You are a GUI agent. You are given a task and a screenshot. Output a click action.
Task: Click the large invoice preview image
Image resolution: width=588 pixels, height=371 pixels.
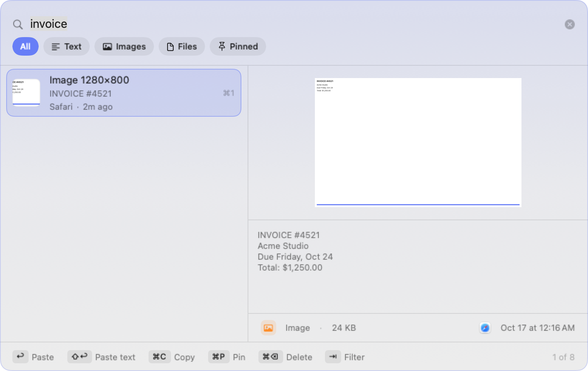click(418, 143)
